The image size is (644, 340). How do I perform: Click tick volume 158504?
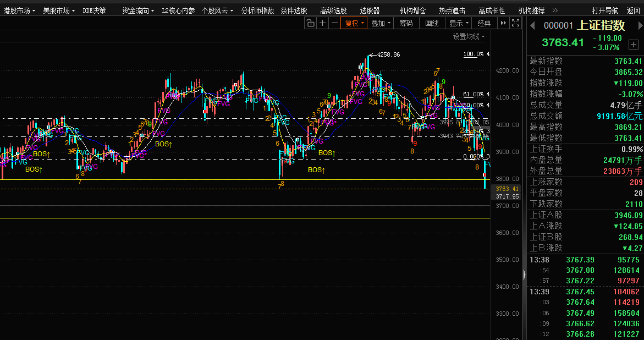coord(625,313)
